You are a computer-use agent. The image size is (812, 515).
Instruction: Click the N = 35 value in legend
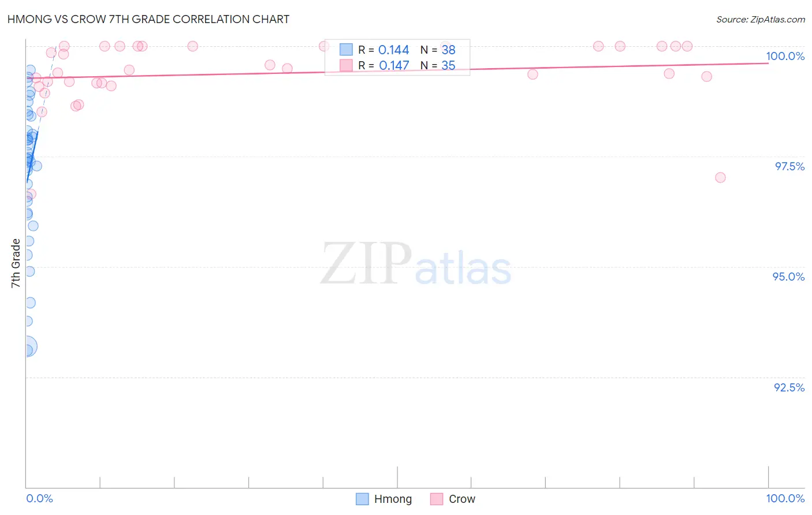click(438, 66)
